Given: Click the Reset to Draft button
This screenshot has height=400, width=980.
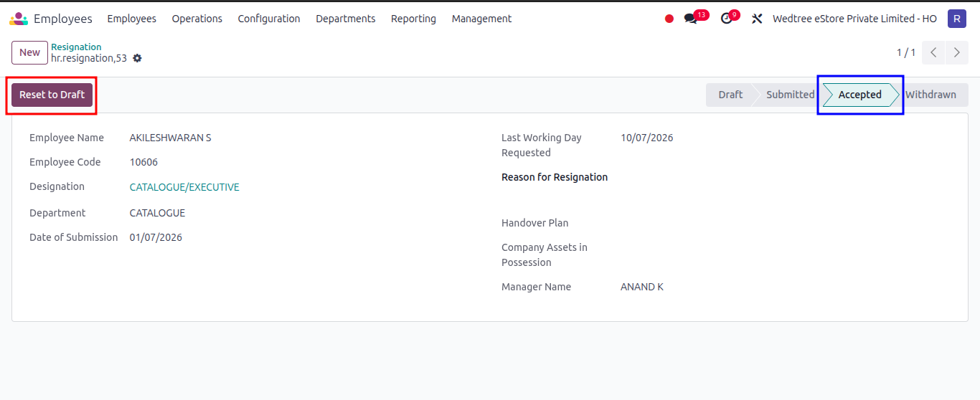Looking at the screenshot, I should [52, 95].
